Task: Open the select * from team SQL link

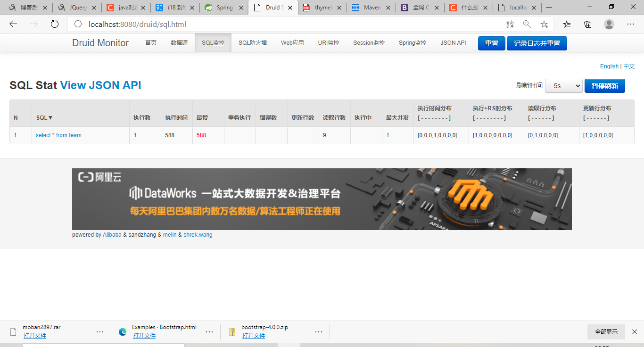Action: point(58,135)
